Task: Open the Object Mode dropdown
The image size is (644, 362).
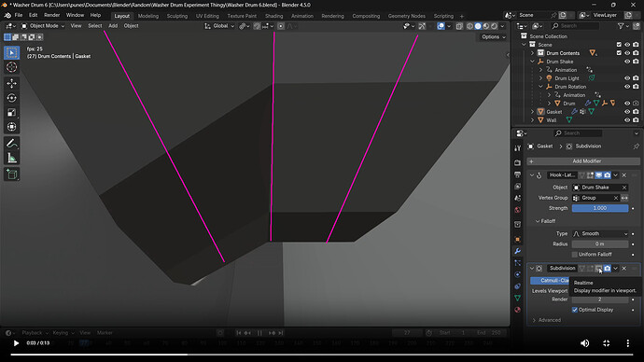Action: click(x=43, y=26)
